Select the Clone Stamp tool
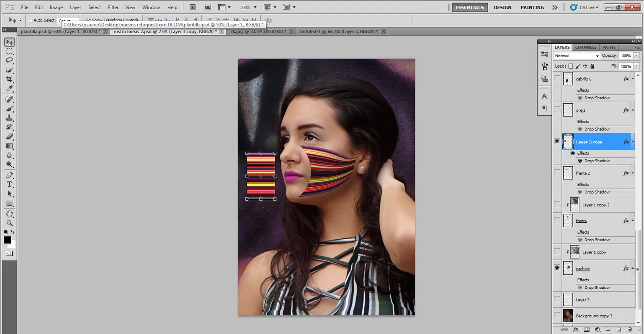This screenshot has width=644, height=334. [x=9, y=118]
